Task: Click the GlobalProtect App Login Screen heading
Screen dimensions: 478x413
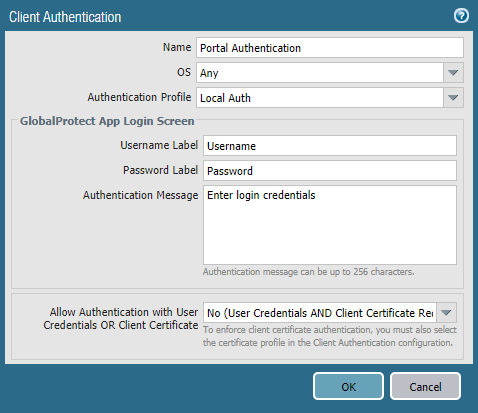Action: (107, 121)
